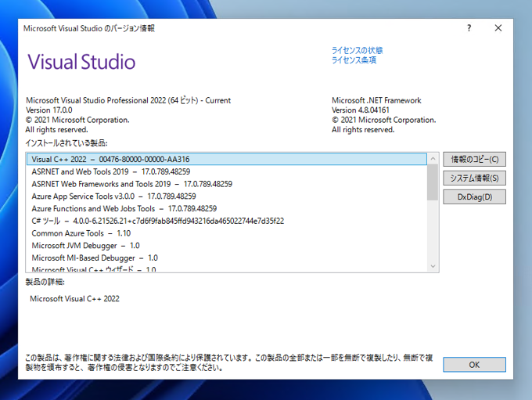Image resolution: width=532 pixels, height=400 pixels.
Task: Select Microsoft JVM Debugger row
Action: click(227, 246)
